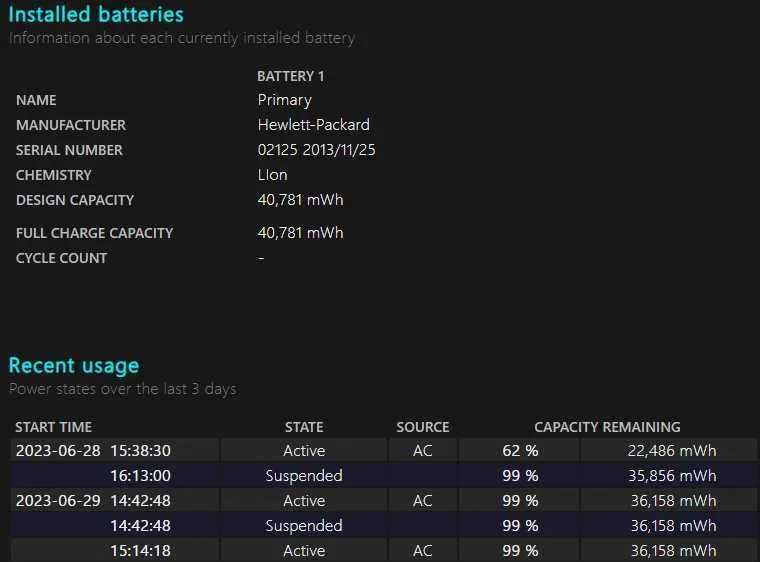Click the BATTERY 1 column header
Image resolution: width=760 pixels, height=562 pixels.
[290, 76]
